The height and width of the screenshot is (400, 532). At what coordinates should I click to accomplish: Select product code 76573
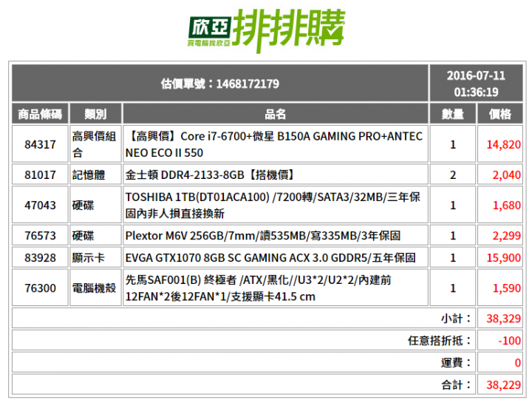click(40, 236)
